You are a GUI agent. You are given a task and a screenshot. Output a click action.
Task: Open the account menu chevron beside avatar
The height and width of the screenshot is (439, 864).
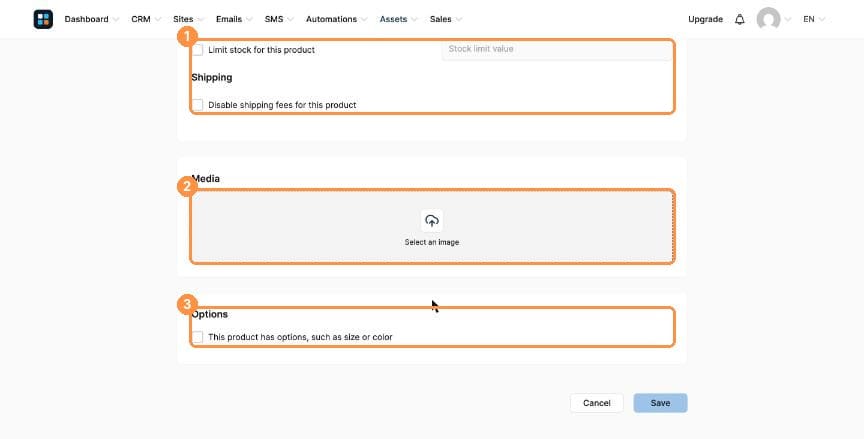(x=788, y=19)
